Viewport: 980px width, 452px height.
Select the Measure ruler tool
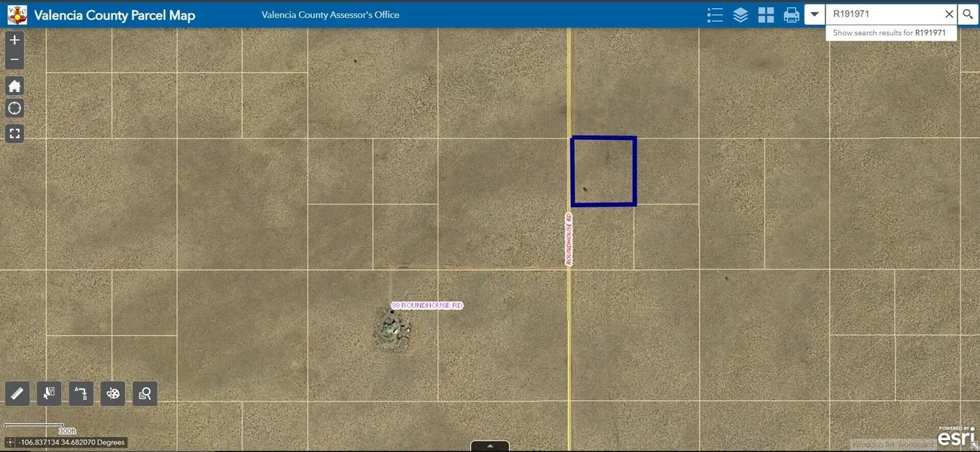point(17,392)
